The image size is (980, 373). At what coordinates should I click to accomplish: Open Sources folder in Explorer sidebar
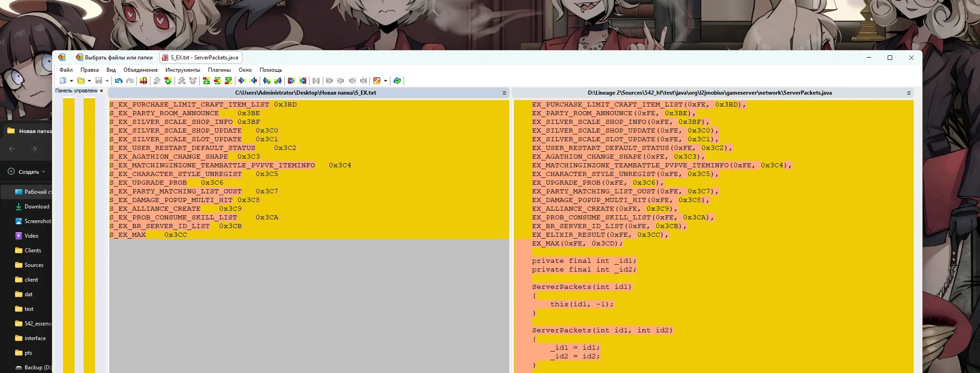(29, 265)
